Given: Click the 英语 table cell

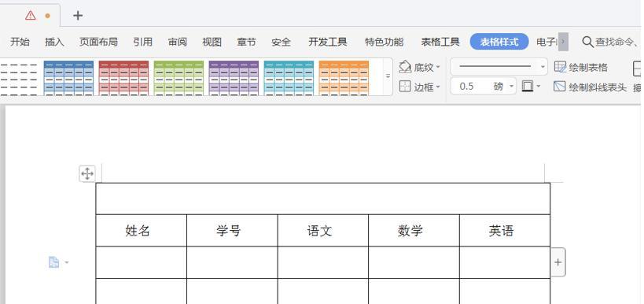Looking at the screenshot, I should [x=505, y=231].
